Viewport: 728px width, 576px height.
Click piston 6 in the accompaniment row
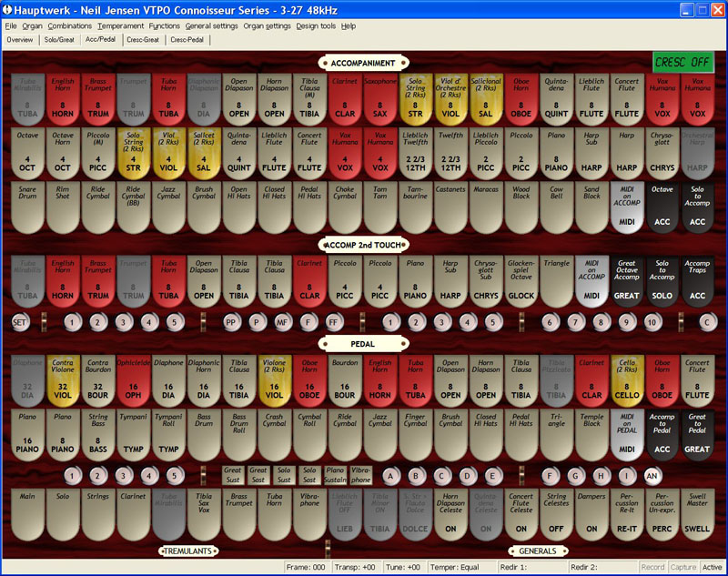550,322
